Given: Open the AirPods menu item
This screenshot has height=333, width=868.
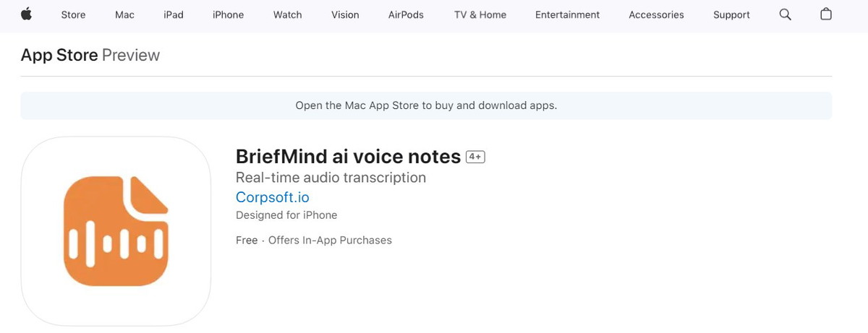Looking at the screenshot, I should tap(406, 14).
